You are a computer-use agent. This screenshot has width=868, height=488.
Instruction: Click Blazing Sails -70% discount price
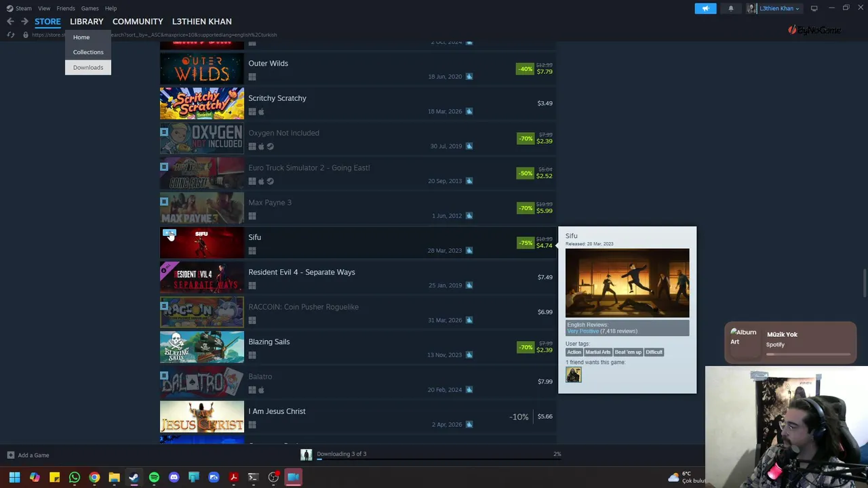click(534, 347)
